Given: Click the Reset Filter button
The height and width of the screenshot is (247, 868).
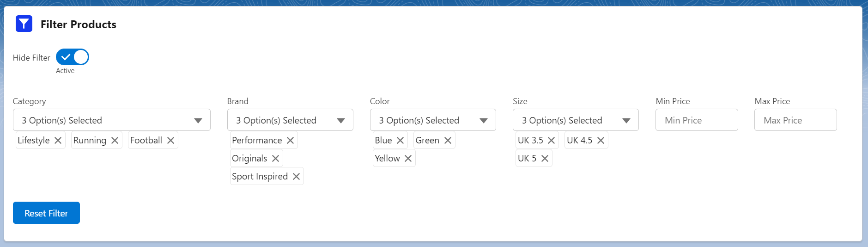Looking at the screenshot, I should (46, 213).
